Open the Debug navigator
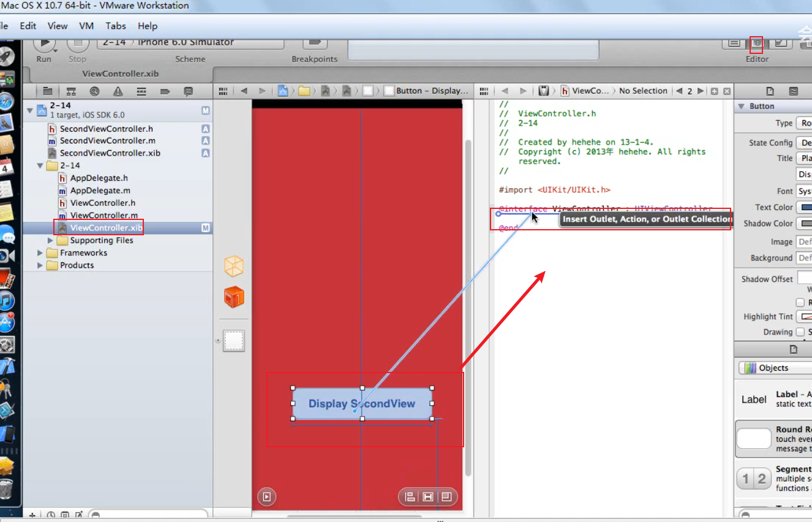Viewport: 812px width, 522px height. [141, 91]
